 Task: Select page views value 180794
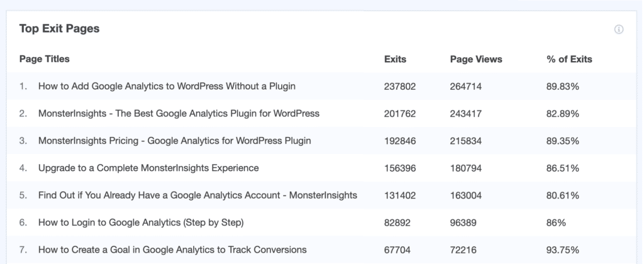tap(466, 168)
